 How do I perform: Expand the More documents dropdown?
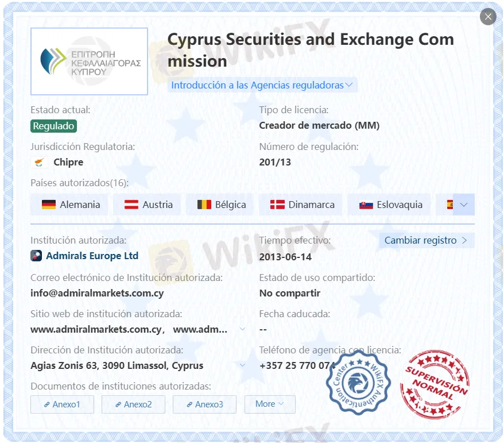[270, 405]
